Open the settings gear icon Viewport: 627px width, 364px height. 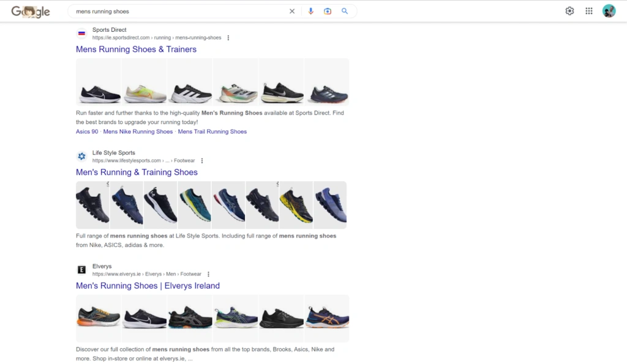click(x=569, y=11)
